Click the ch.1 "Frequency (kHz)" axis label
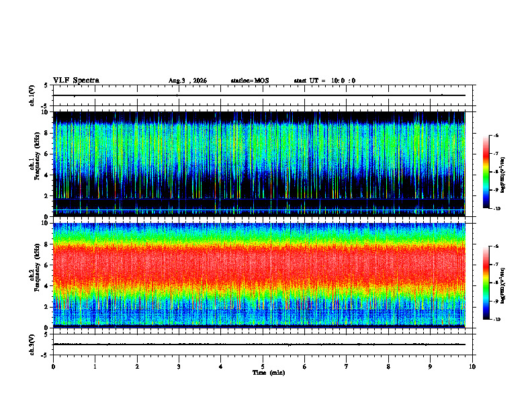The width and height of the screenshot is (532, 411). 38,154
